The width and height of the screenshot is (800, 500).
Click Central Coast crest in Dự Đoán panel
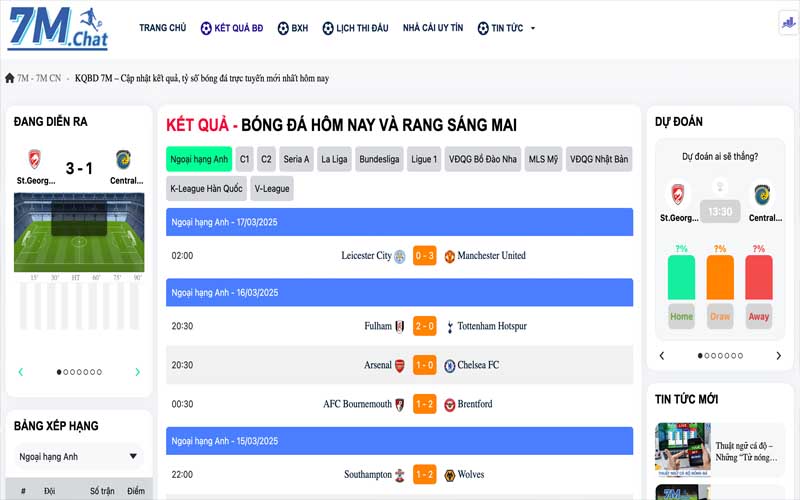[762, 194]
